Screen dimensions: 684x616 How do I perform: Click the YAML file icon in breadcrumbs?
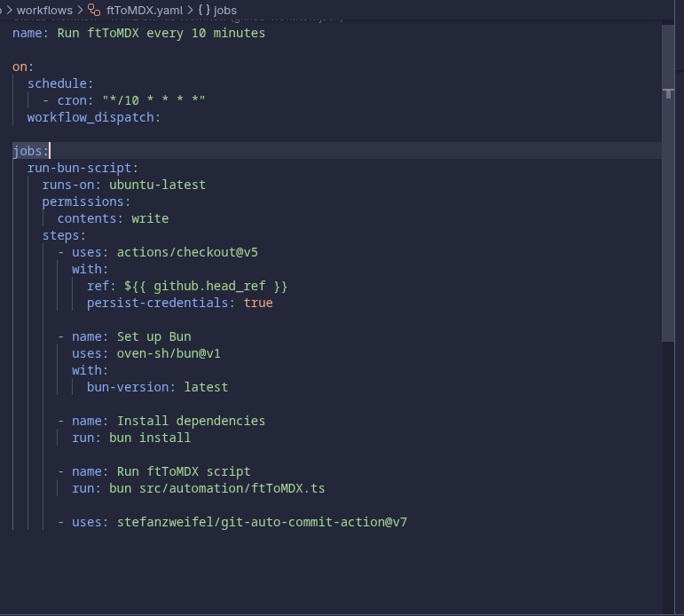93,10
